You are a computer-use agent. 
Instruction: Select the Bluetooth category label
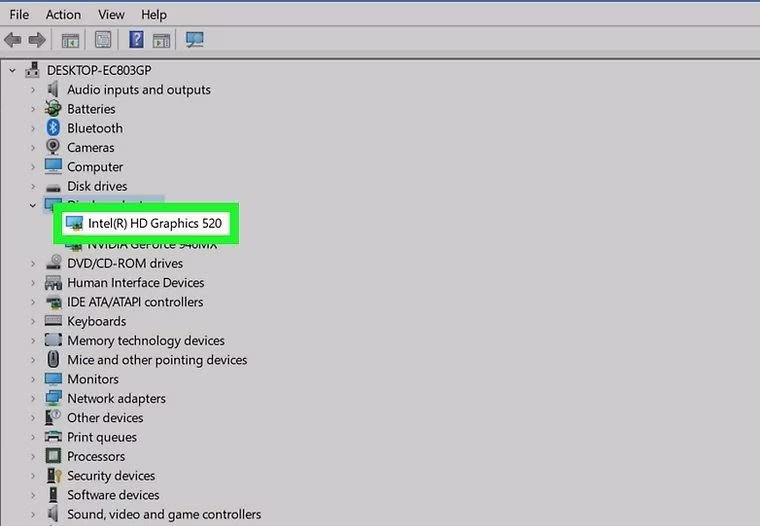pos(95,128)
